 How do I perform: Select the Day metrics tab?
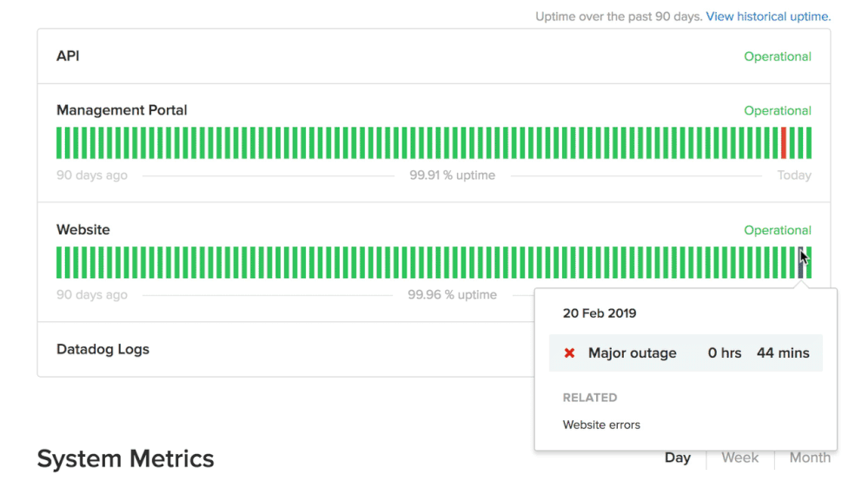[x=678, y=458]
